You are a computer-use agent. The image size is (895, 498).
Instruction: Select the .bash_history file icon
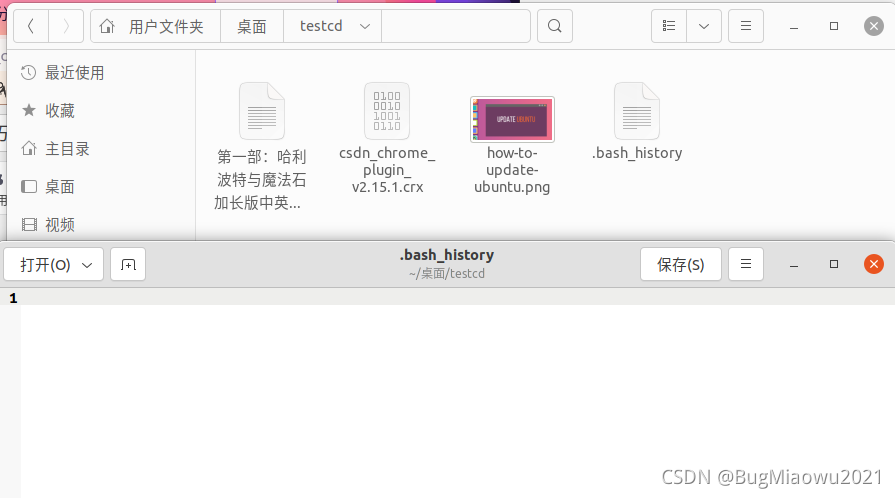coord(637,111)
